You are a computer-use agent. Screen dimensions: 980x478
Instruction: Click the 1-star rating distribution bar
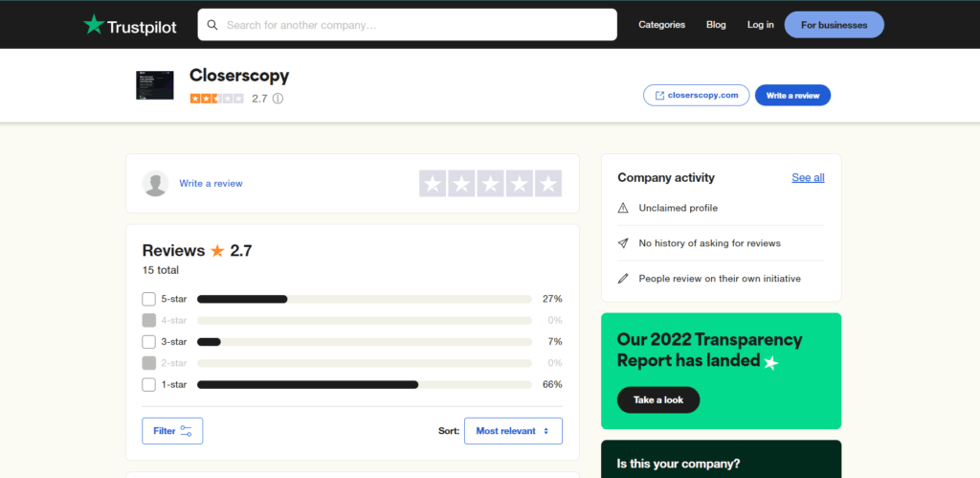coord(365,384)
